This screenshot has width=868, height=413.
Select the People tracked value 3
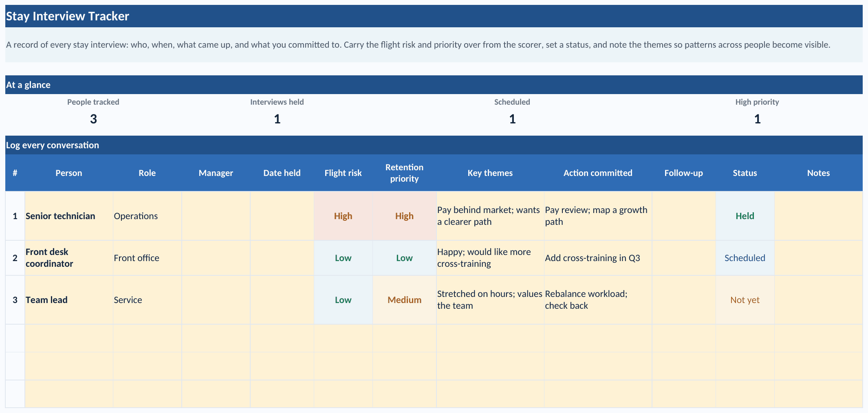point(93,119)
